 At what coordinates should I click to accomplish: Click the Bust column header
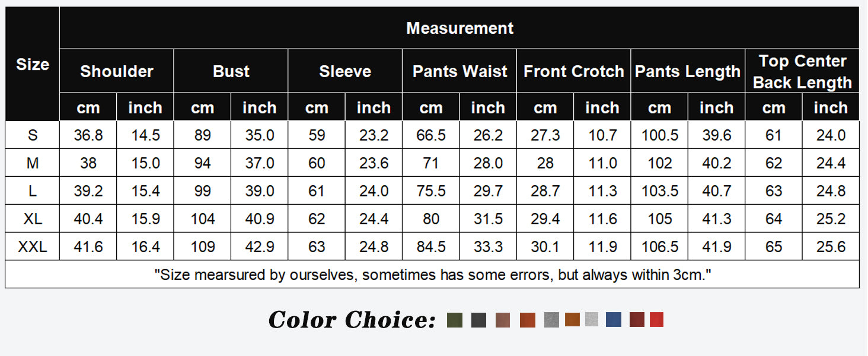coord(231,71)
